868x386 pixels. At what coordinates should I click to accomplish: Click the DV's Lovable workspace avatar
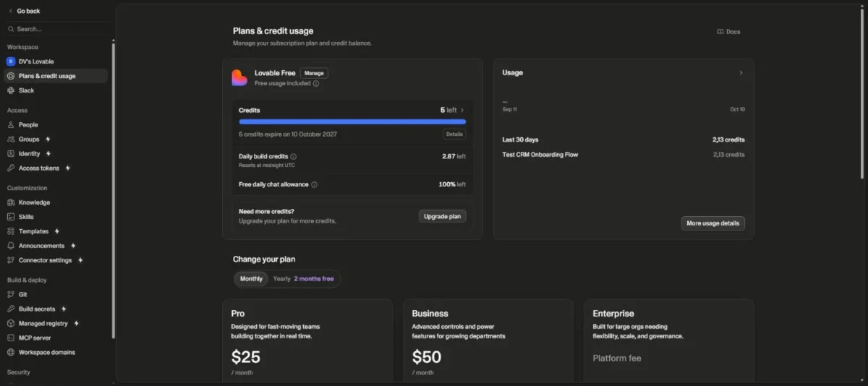pyautogui.click(x=11, y=61)
